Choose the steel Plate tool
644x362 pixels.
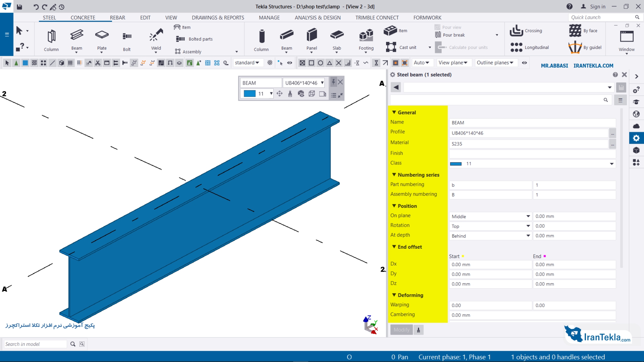pos(102,40)
